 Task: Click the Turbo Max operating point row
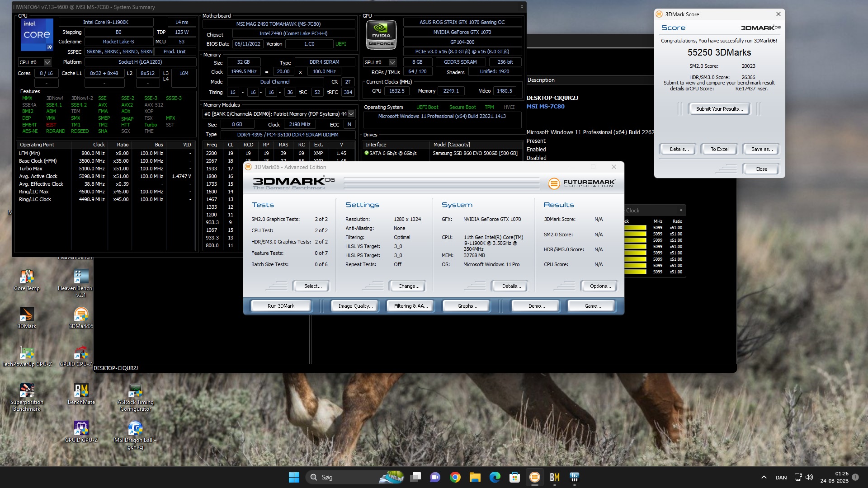pos(106,169)
